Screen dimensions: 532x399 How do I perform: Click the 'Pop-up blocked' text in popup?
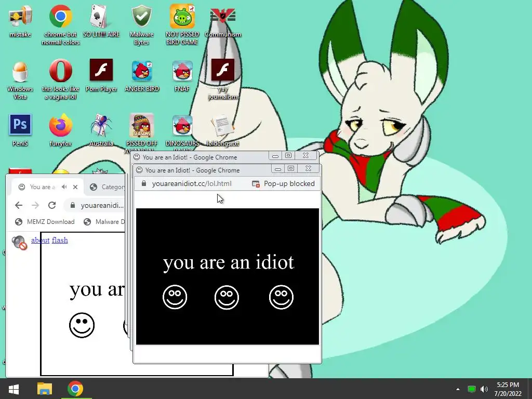[289, 183]
